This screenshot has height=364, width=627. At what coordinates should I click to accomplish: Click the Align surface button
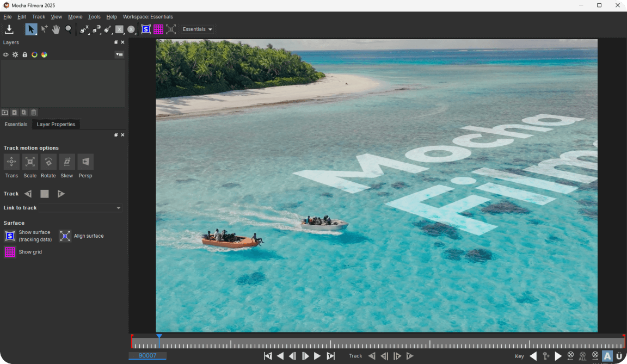click(x=65, y=236)
